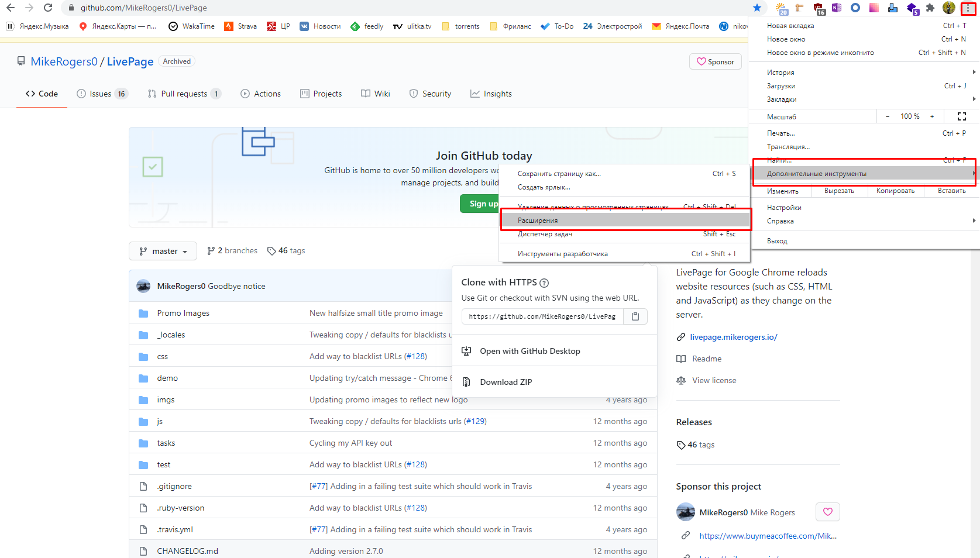Open the Фриланс bookmark folder

tap(510, 26)
